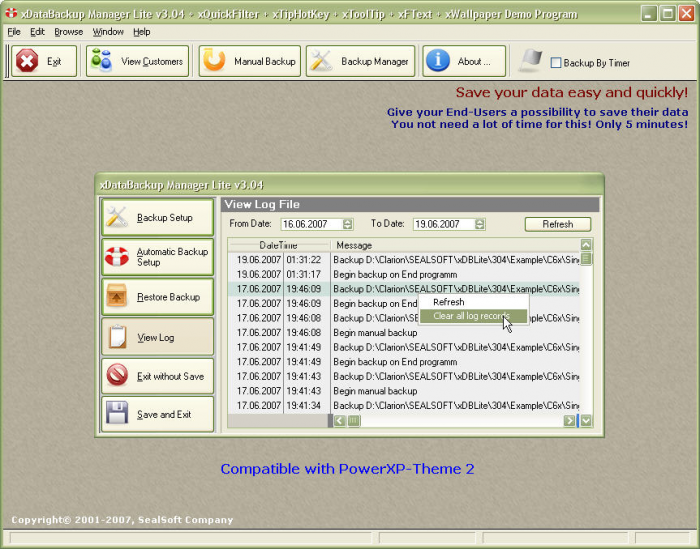Click Save and Exit floppy disk icon
The height and width of the screenshot is (549, 700).
[117, 413]
